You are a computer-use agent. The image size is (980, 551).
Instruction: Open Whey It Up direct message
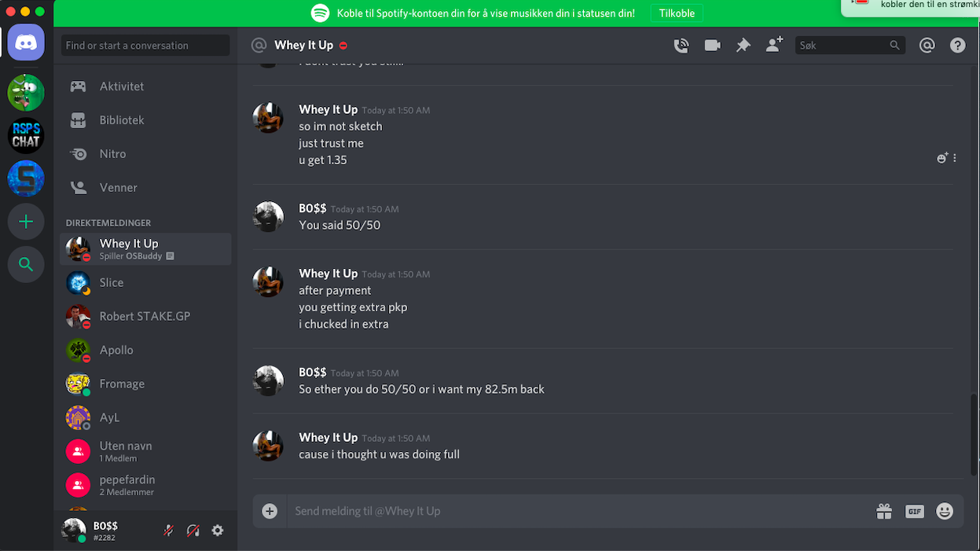pyautogui.click(x=145, y=249)
